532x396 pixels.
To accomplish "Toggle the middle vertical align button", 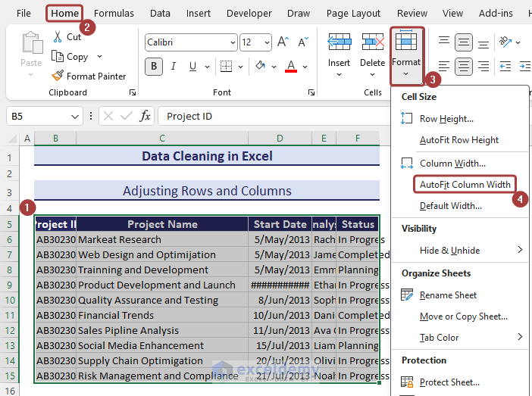I will coord(463,42).
